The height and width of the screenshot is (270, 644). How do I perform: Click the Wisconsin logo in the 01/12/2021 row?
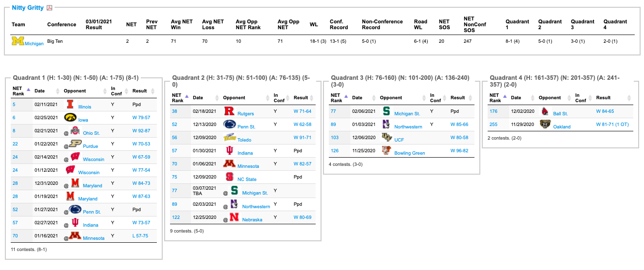71,170
